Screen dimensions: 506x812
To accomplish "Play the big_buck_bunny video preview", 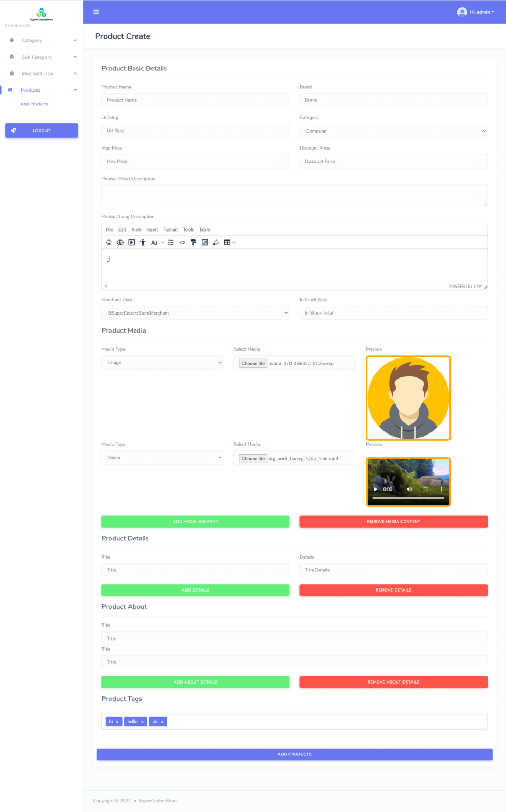I will 375,489.
